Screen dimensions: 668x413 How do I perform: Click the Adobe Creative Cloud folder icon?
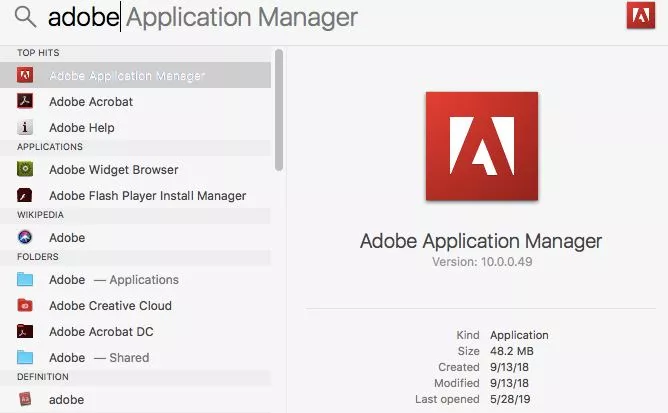tap(25, 306)
